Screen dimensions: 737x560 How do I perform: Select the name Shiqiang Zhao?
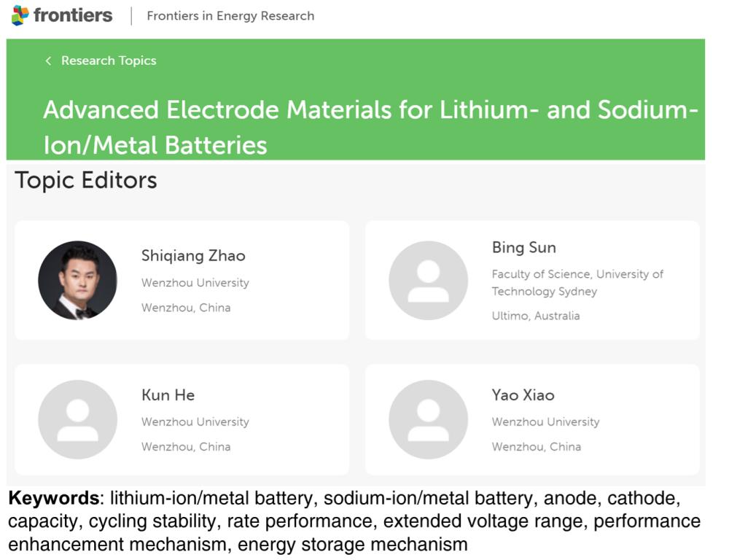pyautogui.click(x=193, y=256)
